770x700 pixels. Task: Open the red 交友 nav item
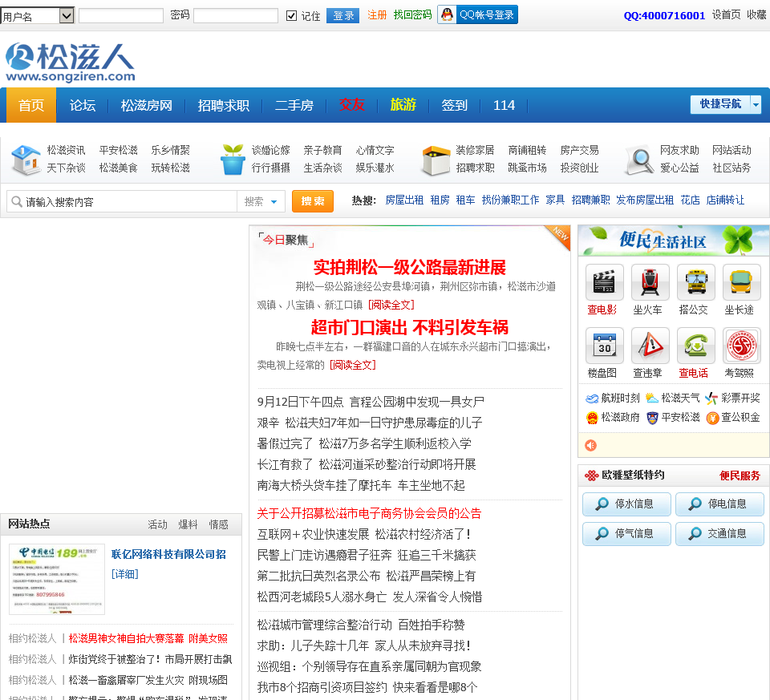tap(351, 104)
